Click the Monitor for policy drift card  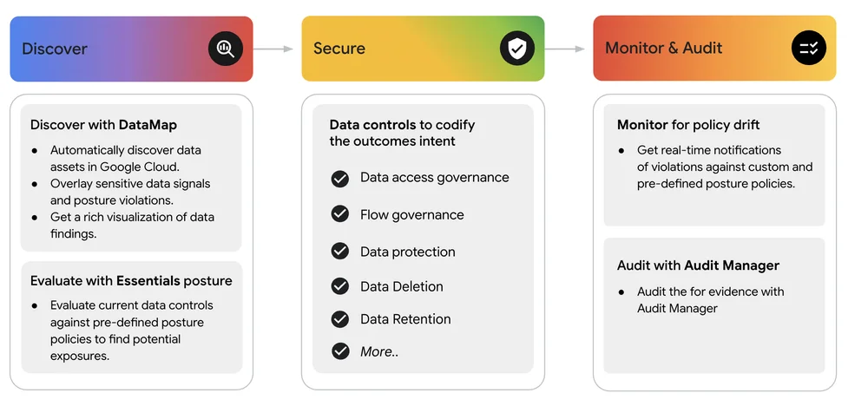(x=714, y=165)
